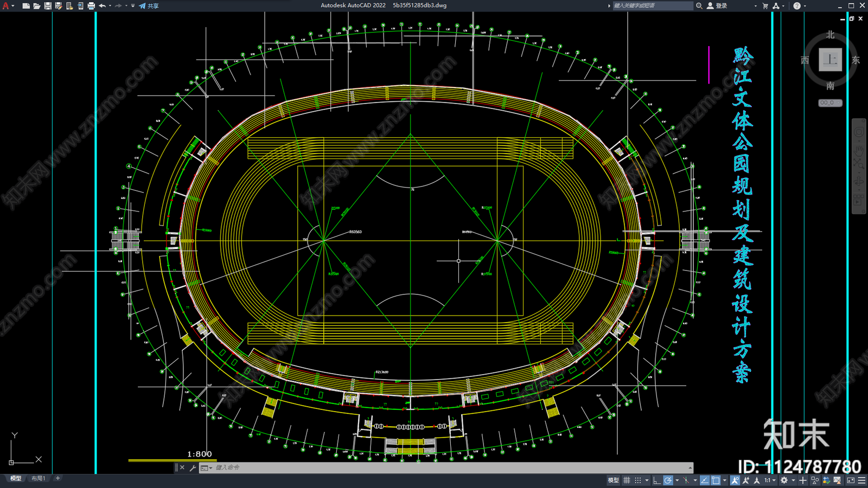
Task: Click the hardware acceleration icon
Action: click(x=826, y=480)
